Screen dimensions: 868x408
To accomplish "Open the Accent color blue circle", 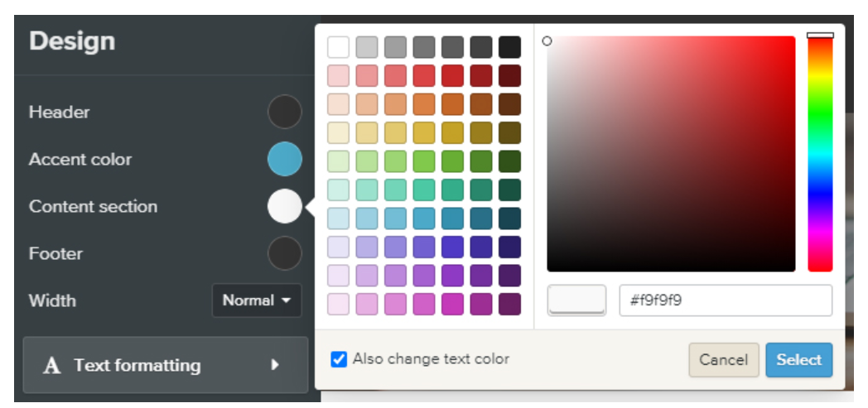I will tap(285, 159).
